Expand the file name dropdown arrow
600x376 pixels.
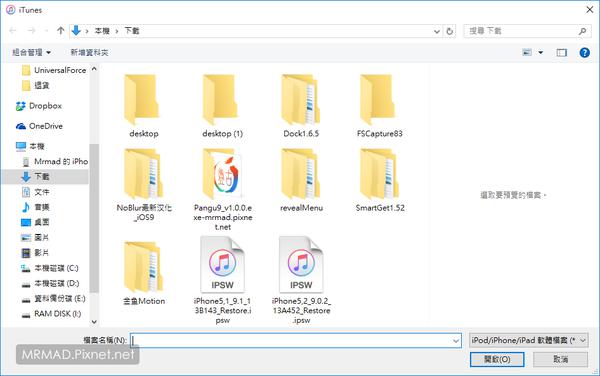(x=456, y=340)
